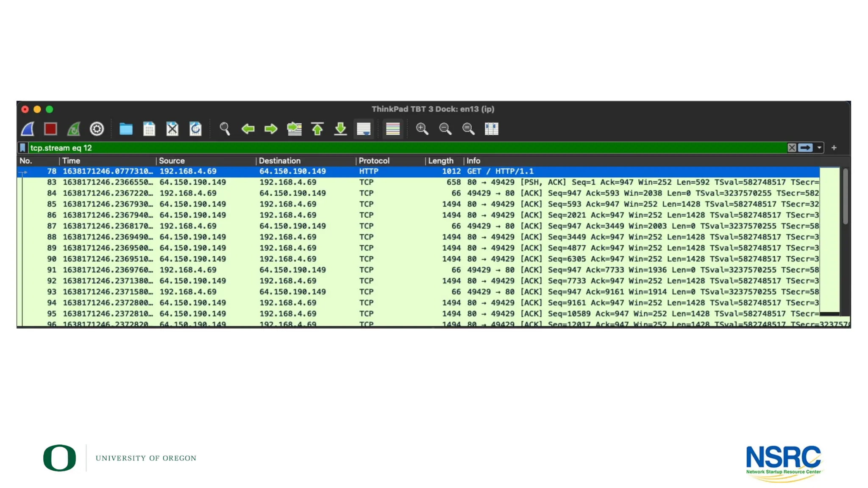Open capture options gear icon
Image resolution: width=868 pixels, height=488 pixels.
[x=97, y=129]
